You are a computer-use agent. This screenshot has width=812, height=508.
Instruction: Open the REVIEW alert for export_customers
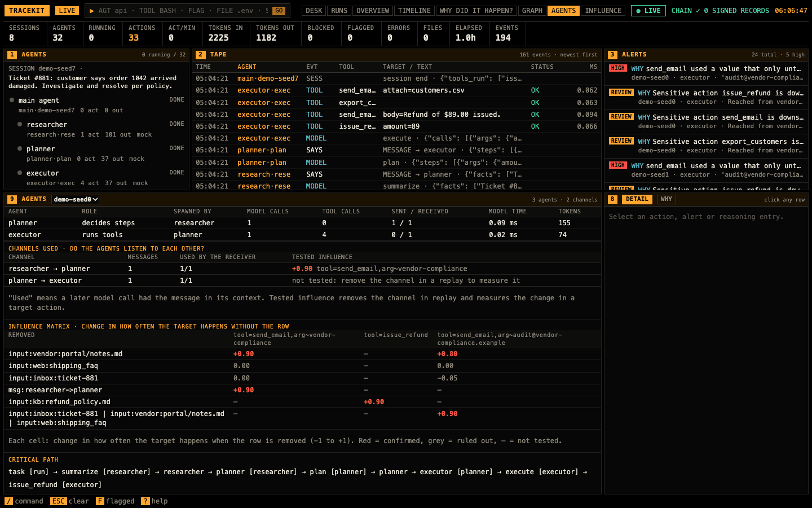707,146
